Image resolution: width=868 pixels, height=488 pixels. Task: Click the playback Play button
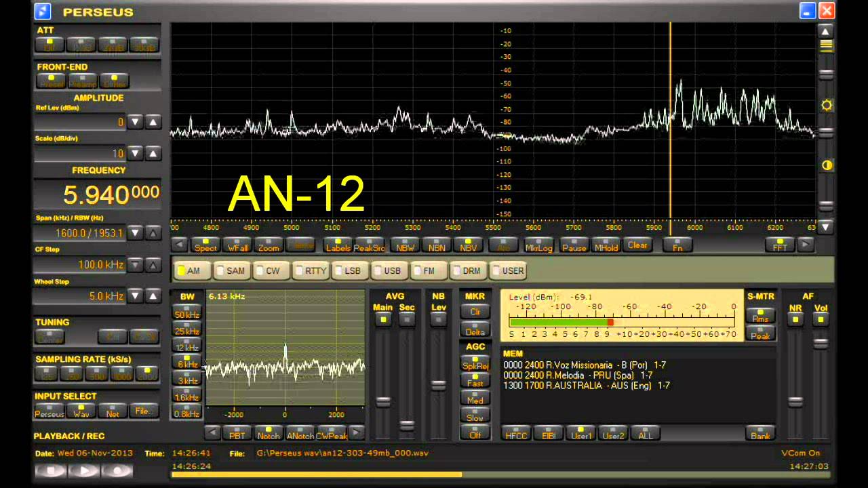[84, 470]
